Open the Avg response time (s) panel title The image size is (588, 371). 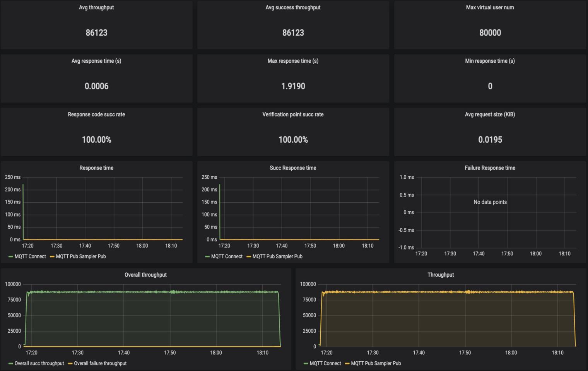(x=96, y=61)
